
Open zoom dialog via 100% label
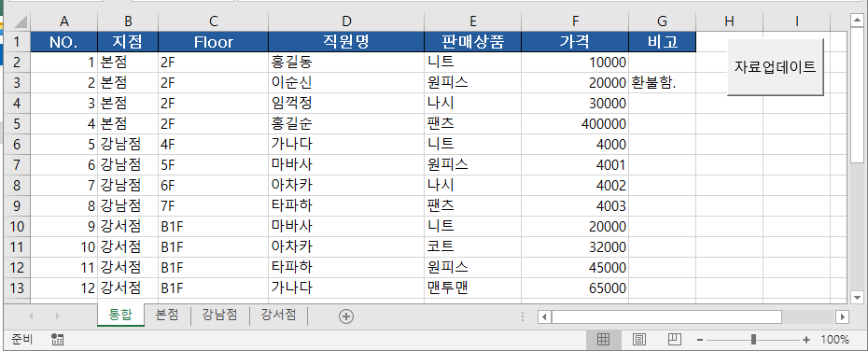tap(834, 340)
